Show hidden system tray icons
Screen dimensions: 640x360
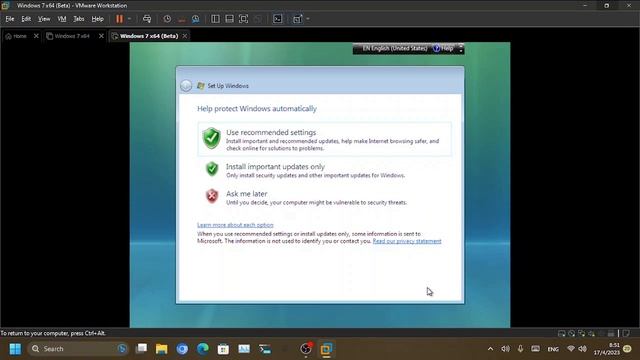click(491, 349)
